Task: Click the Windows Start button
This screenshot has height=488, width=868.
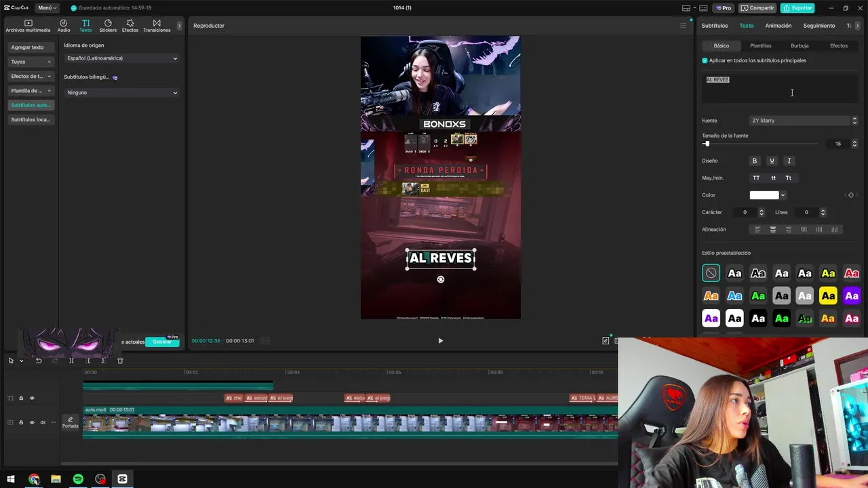Action: tap(11, 479)
